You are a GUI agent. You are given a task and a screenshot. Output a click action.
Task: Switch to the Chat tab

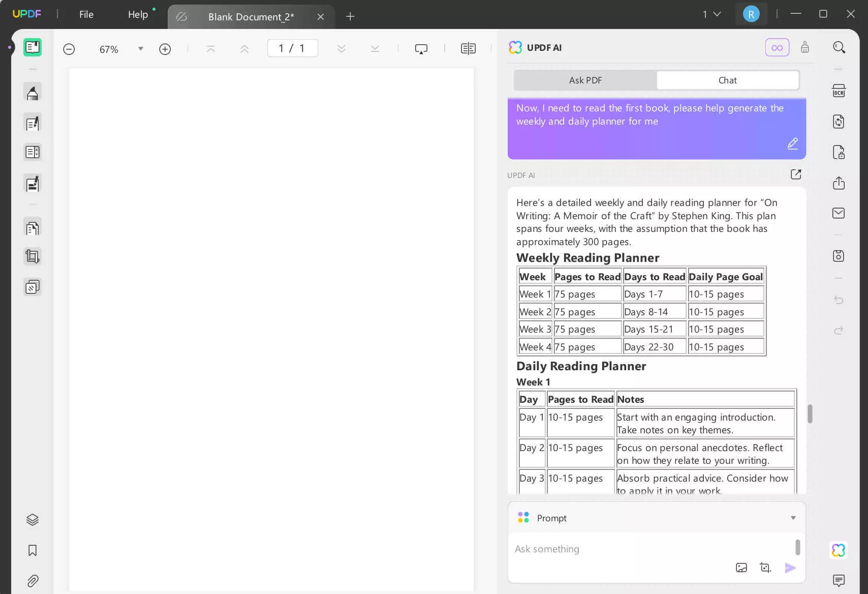coord(728,80)
